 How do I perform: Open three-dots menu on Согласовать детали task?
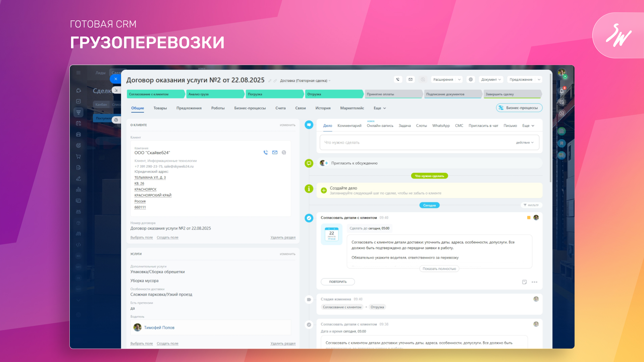tap(534, 282)
